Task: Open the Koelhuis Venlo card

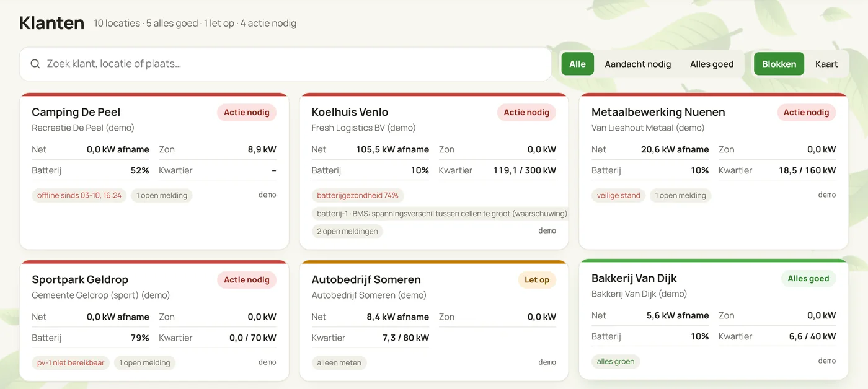Action: tap(434, 171)
